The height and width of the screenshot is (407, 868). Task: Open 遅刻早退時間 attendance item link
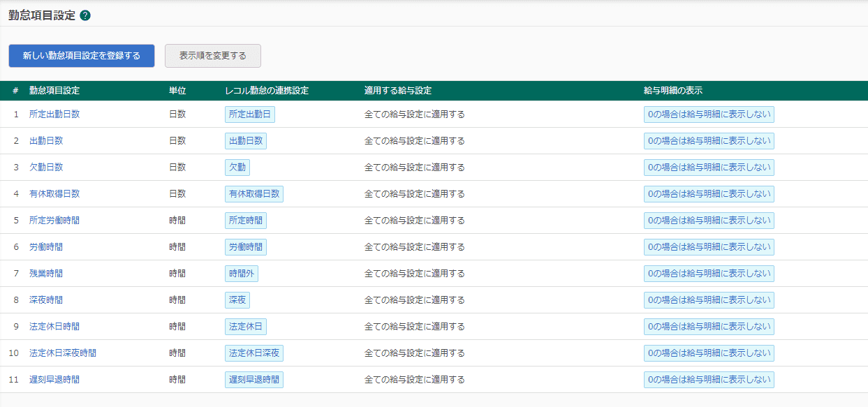pos(54,380)
